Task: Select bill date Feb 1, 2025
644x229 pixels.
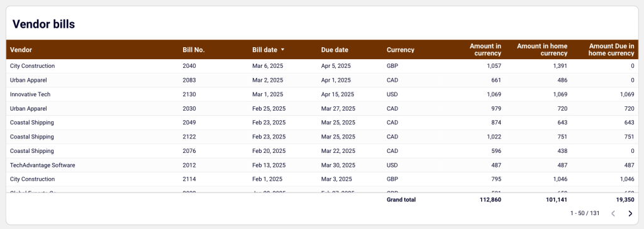Action: click(x=267, y=179)
